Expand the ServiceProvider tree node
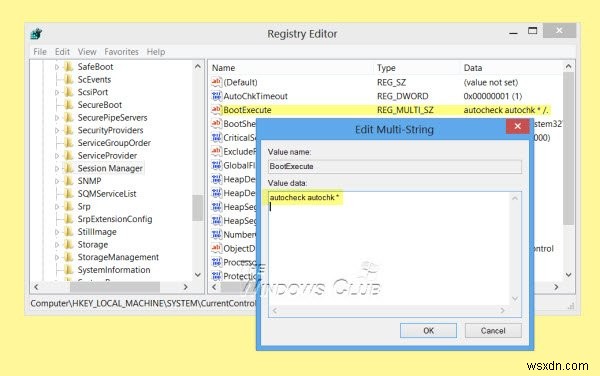This screenshot has width=600, height=376. point(57,156)
